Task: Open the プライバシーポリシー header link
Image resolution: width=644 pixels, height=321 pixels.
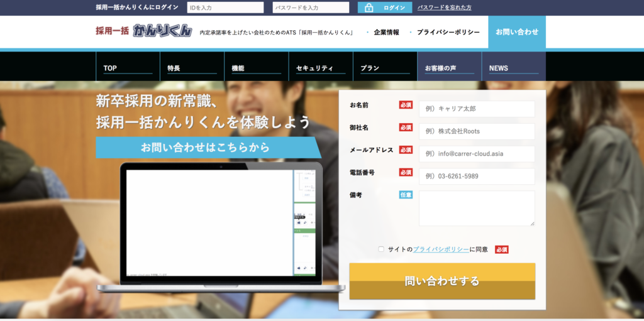Action: pyautogui.click(x=448, y=32)
